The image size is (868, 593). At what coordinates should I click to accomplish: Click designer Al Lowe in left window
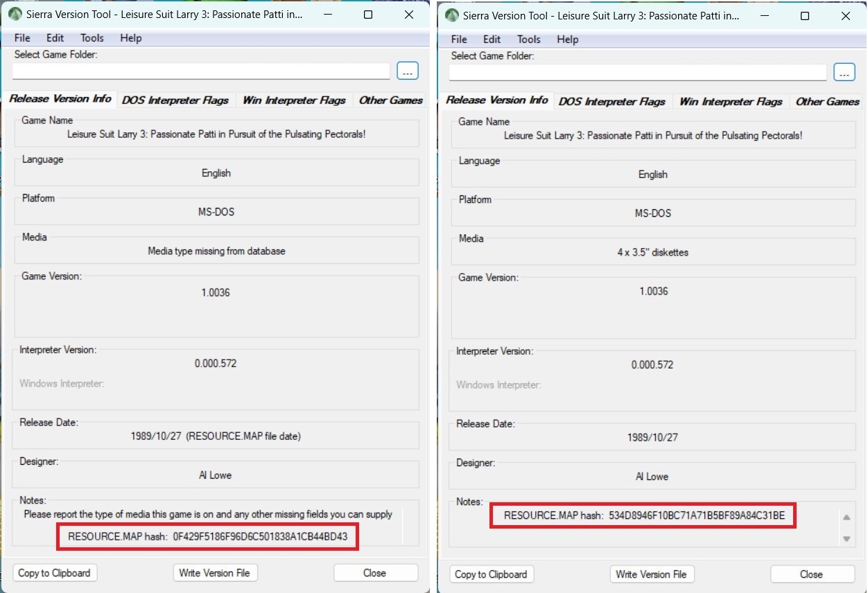tap(215, 475)
